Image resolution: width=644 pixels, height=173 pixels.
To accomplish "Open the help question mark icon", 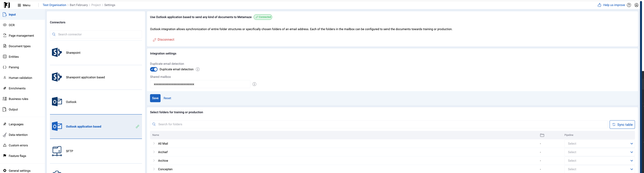I will (629, 5).
